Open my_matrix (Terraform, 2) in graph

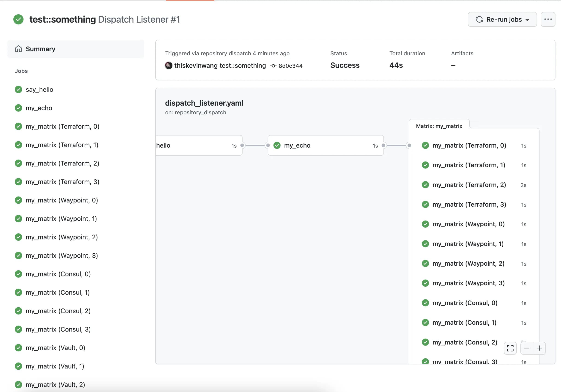point(469,185)
